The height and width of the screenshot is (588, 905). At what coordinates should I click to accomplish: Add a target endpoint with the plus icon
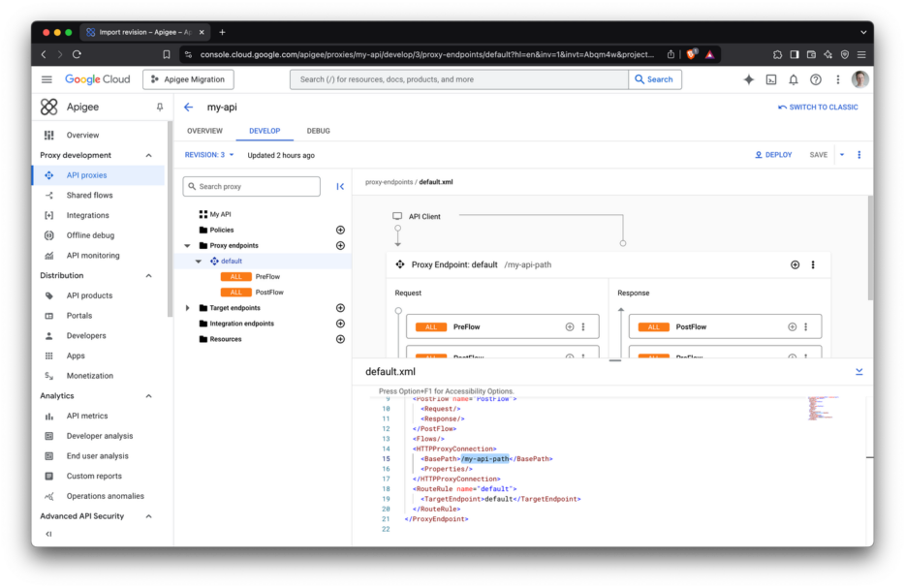click(340, 308)
